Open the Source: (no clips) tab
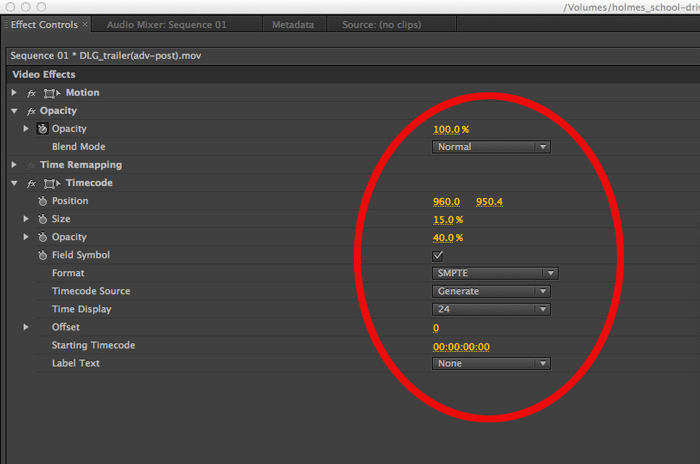The height and width of the screenshot is (464, 700). 382,25
